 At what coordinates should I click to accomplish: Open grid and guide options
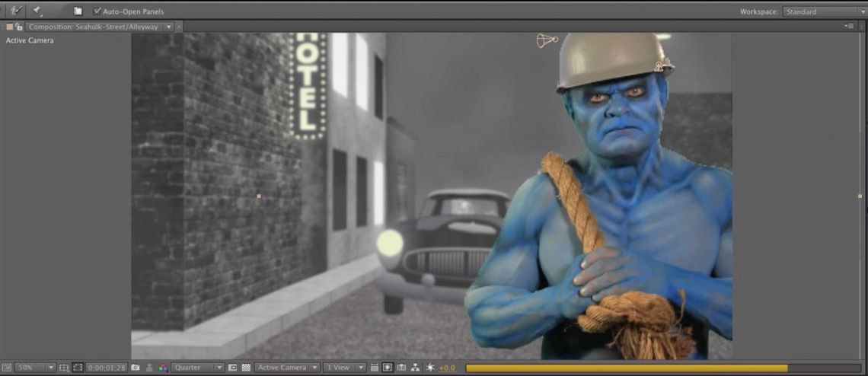(64, 367)
